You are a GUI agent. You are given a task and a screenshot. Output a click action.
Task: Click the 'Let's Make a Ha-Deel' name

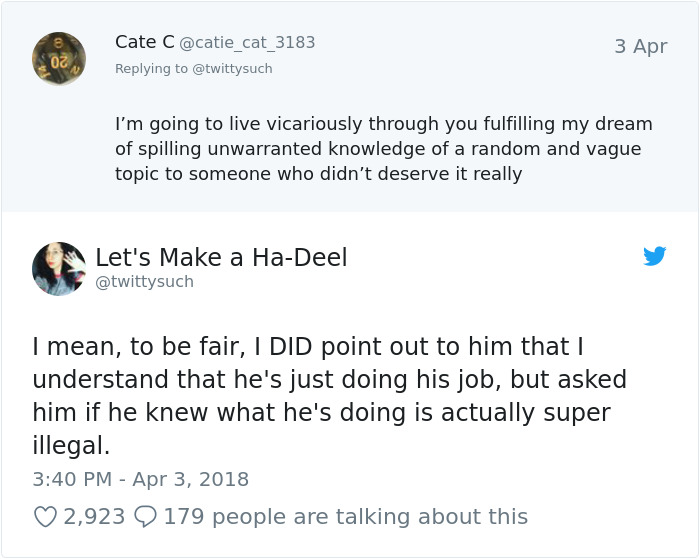coord(221,257)
